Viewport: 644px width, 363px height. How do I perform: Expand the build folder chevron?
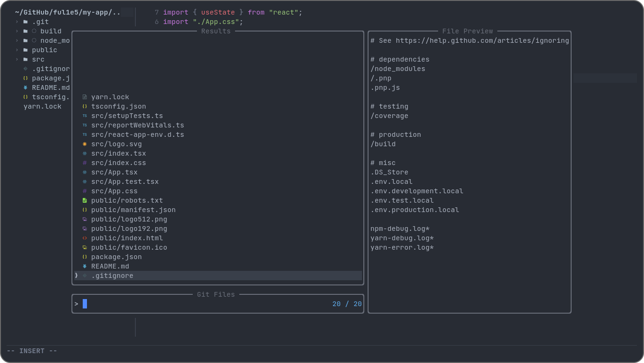pyautogui.click(x=17, y=31)
